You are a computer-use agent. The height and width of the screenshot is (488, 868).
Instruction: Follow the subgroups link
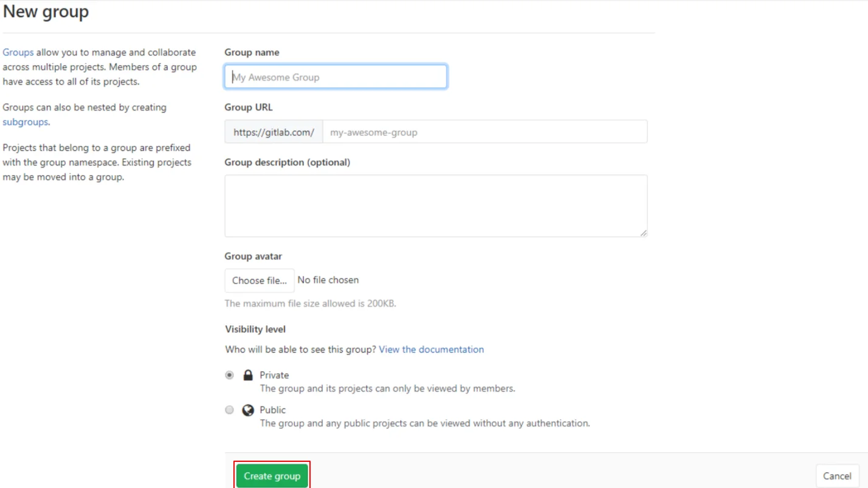tap(25, 122)
